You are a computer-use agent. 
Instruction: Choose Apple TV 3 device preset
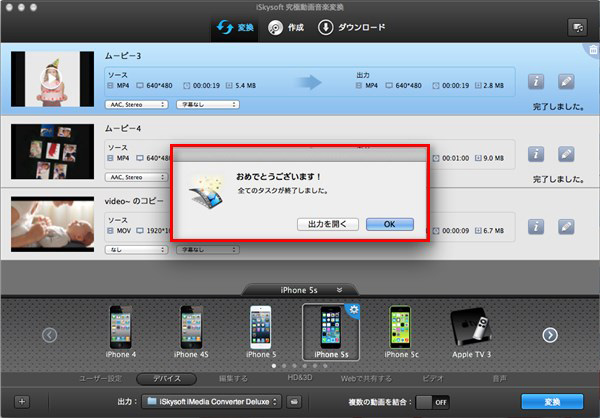[x=471, y=331]
